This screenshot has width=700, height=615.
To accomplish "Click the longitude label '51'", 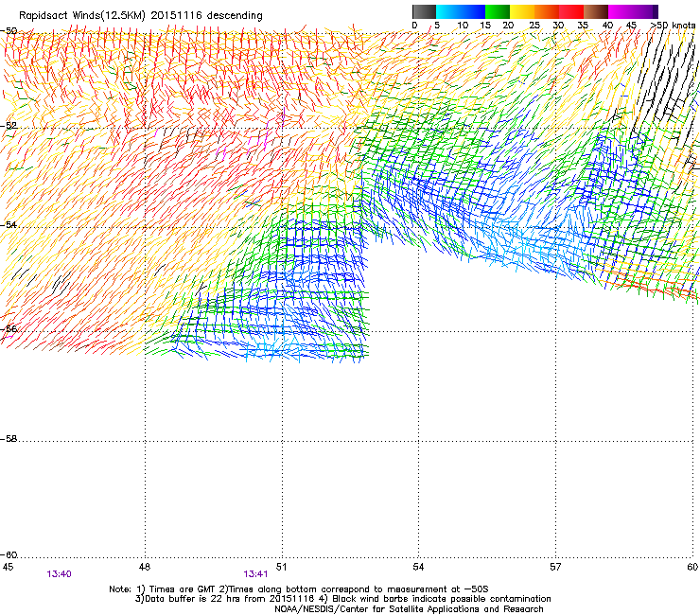I will 281,567.
